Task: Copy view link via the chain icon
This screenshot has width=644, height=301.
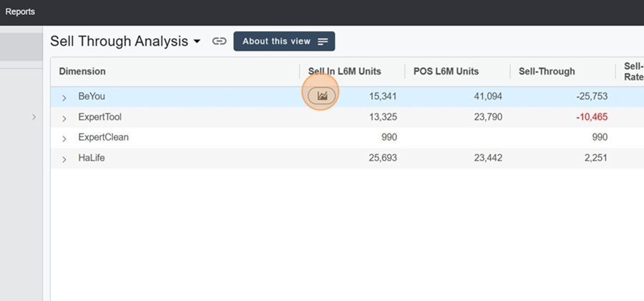Action: pyautogui.click(x=220, y=41)
